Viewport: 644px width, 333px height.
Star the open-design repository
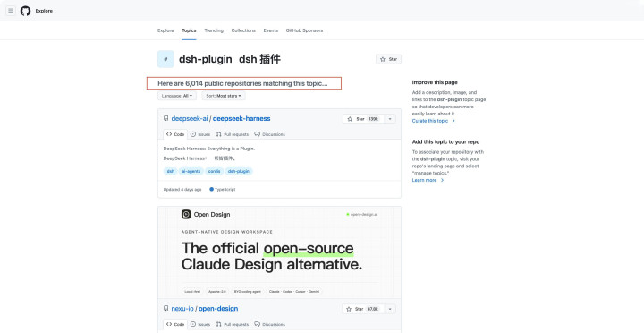(362, 309)
